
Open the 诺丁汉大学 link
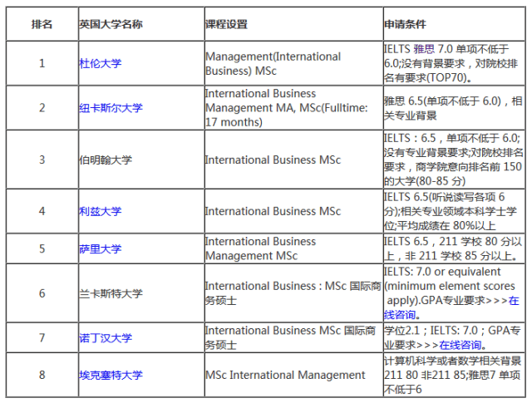pyautogui.click(x=106, y=338)
